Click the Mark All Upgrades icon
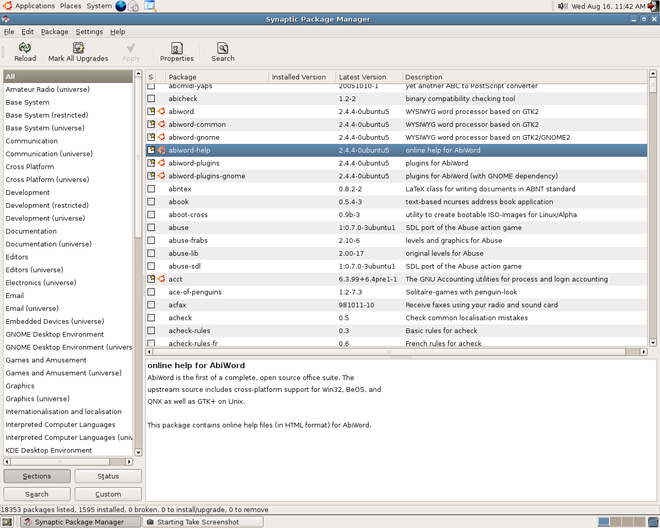The width and height of the screenshot is (660, 528). (x=78, y=48)
